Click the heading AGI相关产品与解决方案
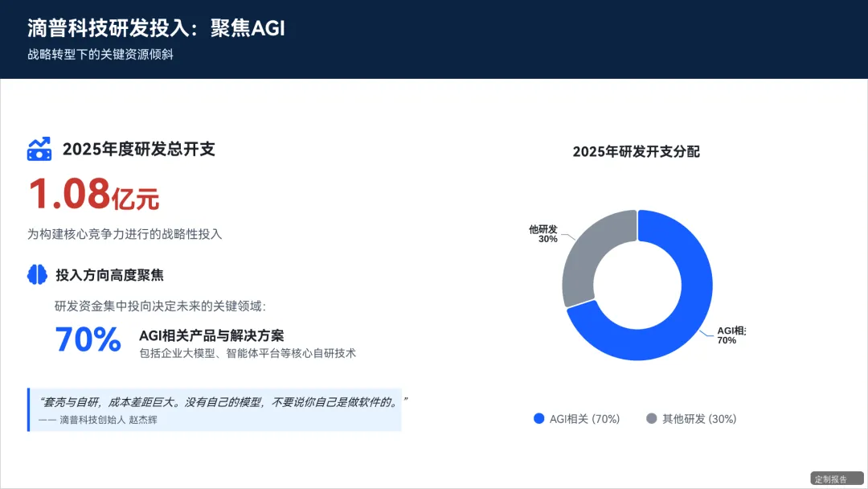This screenshot has width=868, height=489. pyautogui.click(x=211, y=335)
